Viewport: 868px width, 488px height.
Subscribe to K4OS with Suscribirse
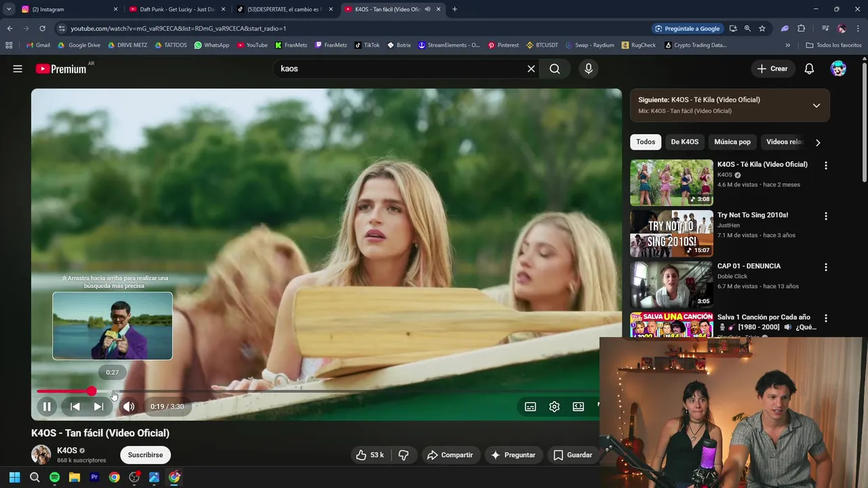pos(145,455)
